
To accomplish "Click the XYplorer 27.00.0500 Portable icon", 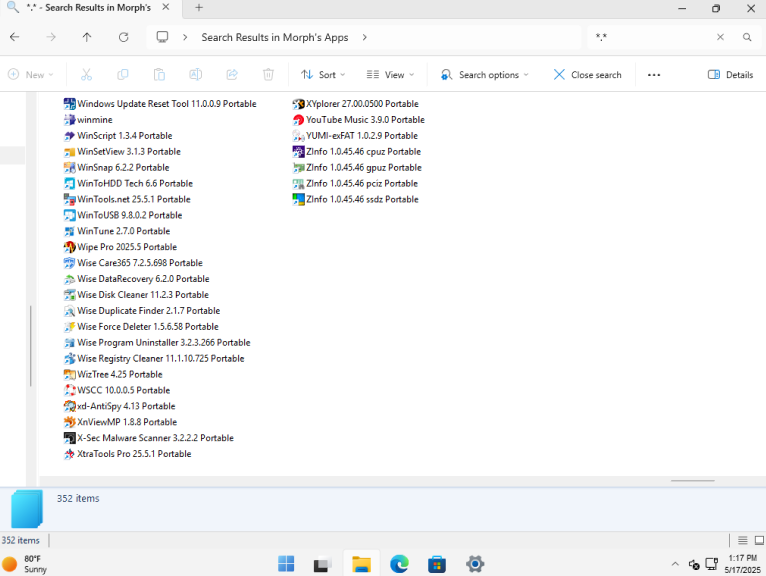I will (298, 104).
